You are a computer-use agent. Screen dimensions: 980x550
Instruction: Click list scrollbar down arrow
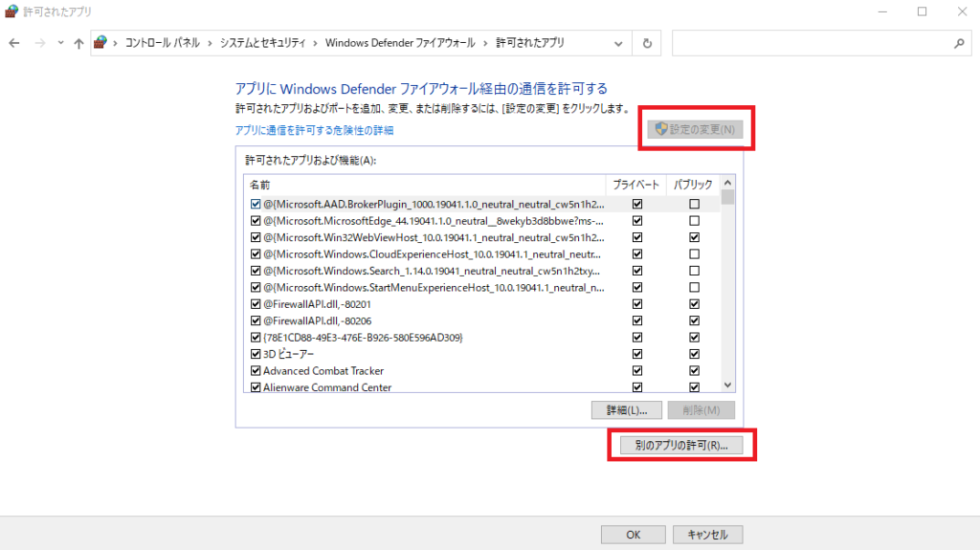click(727, 385)
